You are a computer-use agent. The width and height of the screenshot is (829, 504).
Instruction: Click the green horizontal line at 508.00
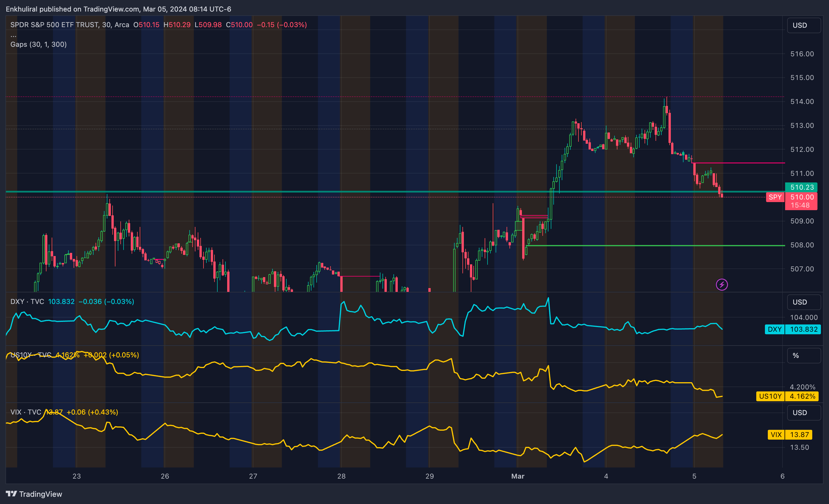[656, 246]
